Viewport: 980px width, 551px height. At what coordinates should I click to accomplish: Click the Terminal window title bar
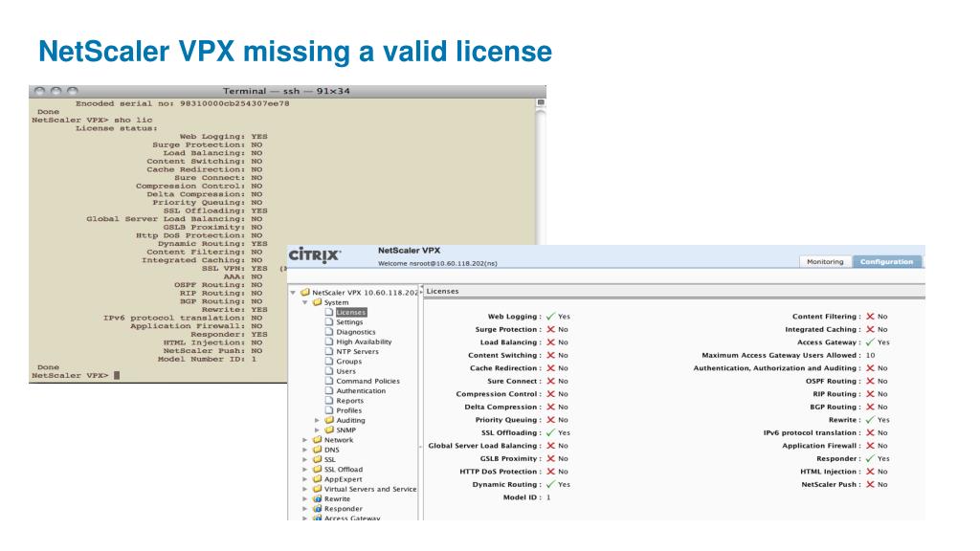pyautogui.click(x=287, y=91)
